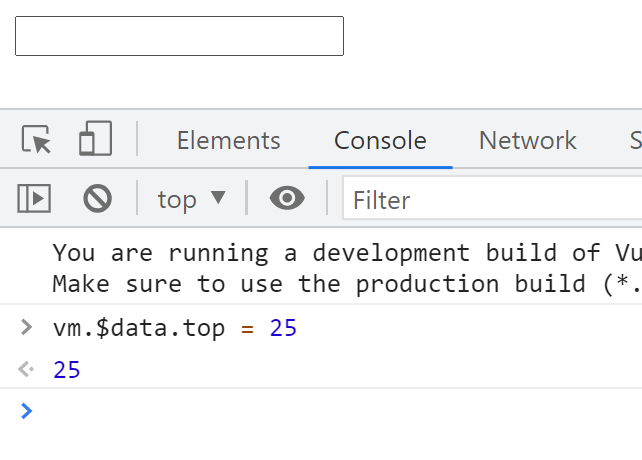Focus the empty console input line
This screenshot has width=642, height=460.
pyautogui.click(x=330, y=411)
